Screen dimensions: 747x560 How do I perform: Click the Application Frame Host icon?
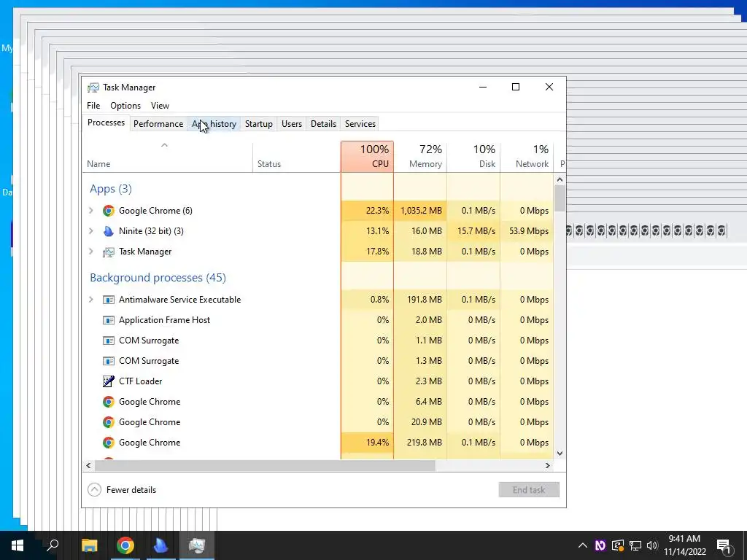point(109,320)
